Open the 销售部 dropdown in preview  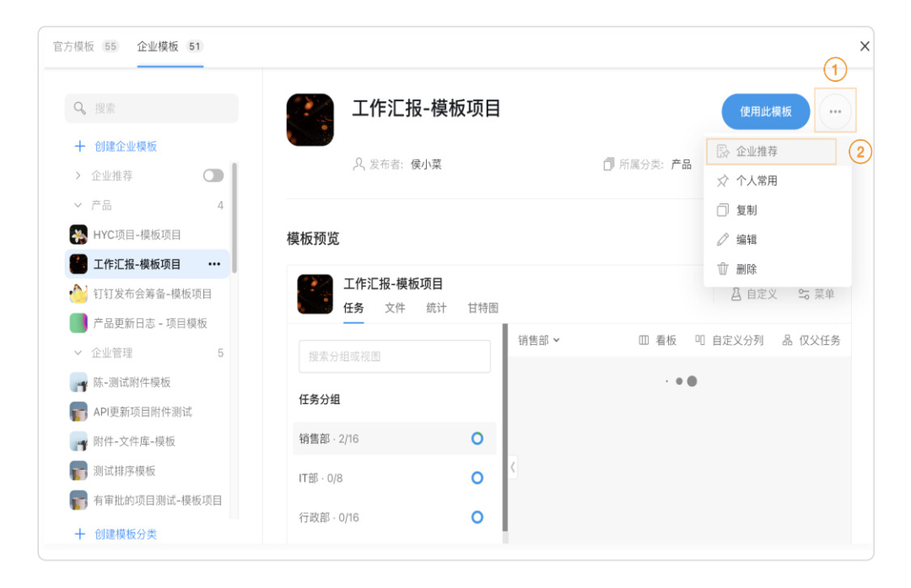[x=538, y=341]
